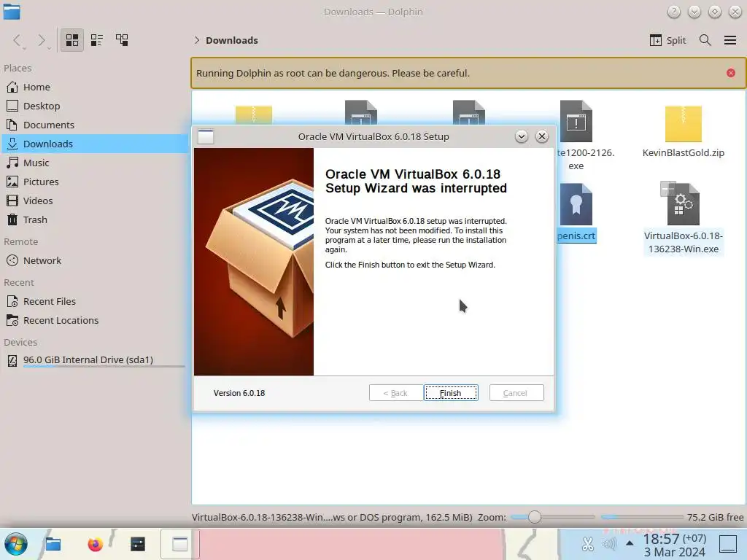Select Downloads in the Places panel
The height and width of the screenshot is (560, 747).
click(96, 144)
